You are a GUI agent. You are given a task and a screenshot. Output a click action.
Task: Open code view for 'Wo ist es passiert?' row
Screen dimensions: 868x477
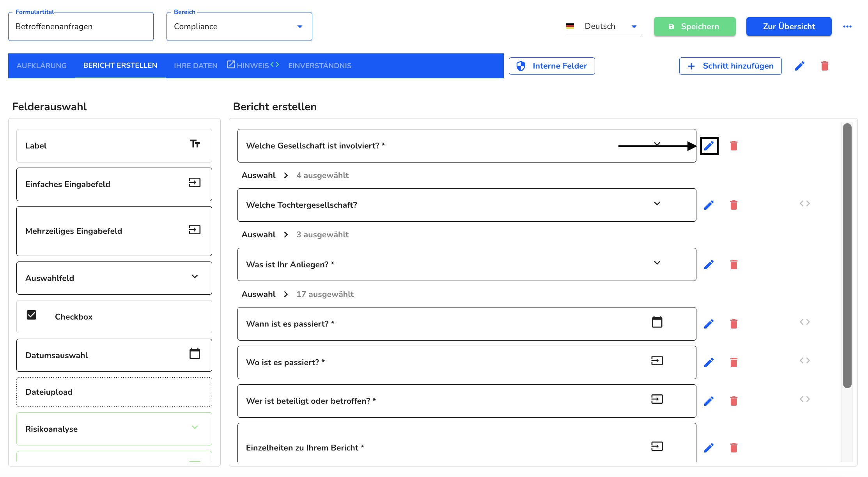(805, 360)
